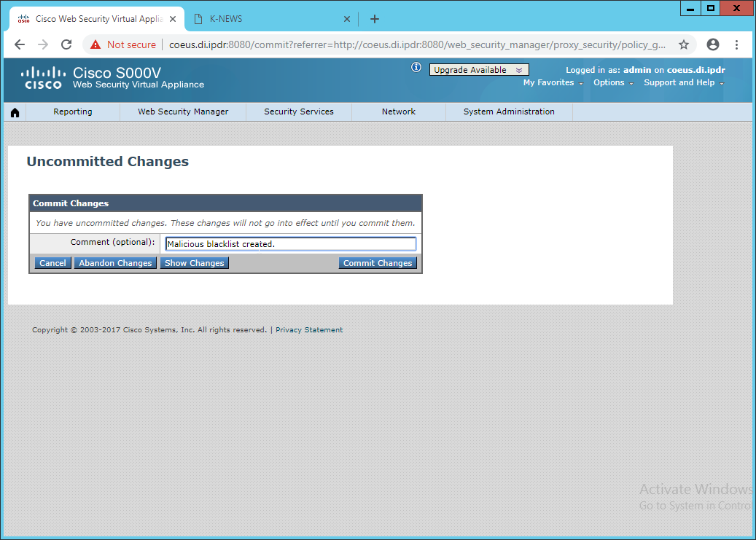The height and width of the screenshot is (540, 756).
Task: Click the Cancel button
Action: point(52,263)
